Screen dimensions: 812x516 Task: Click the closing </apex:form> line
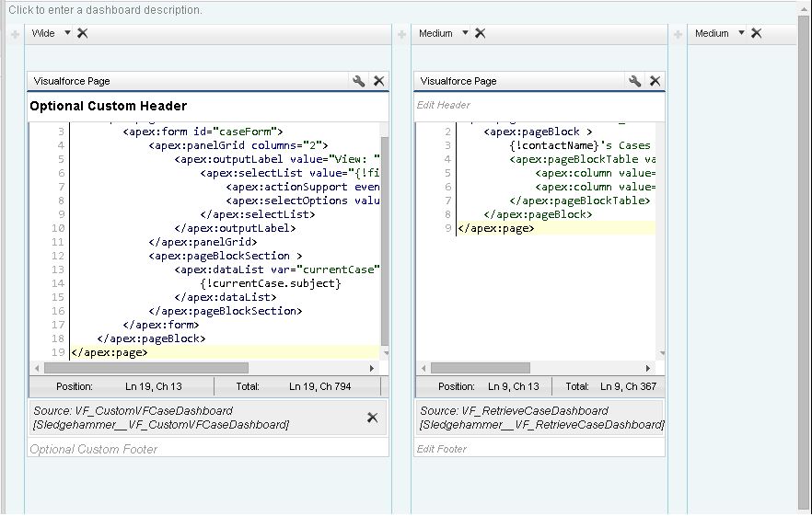click(x=160, y=325)
